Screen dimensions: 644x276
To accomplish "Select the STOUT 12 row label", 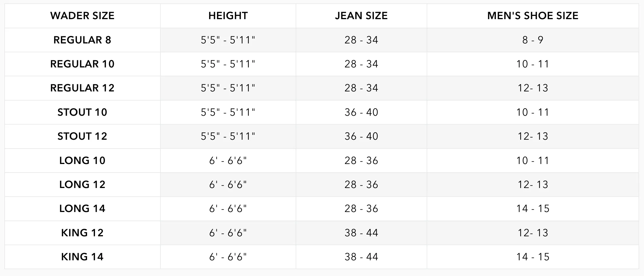I will coord(82,136).
